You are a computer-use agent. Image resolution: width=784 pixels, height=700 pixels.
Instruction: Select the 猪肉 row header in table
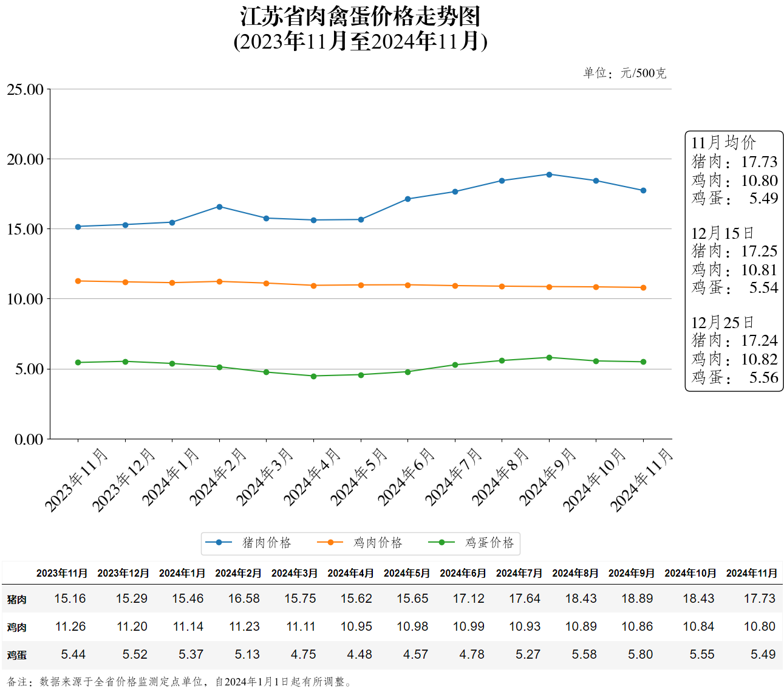click(17, 599)
